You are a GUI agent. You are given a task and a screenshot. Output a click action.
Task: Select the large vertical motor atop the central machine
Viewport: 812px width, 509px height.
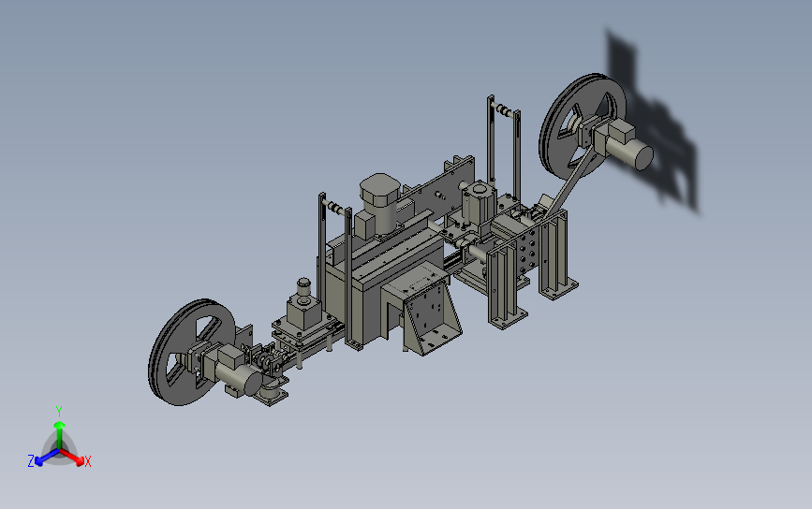(x=381, y=203)
